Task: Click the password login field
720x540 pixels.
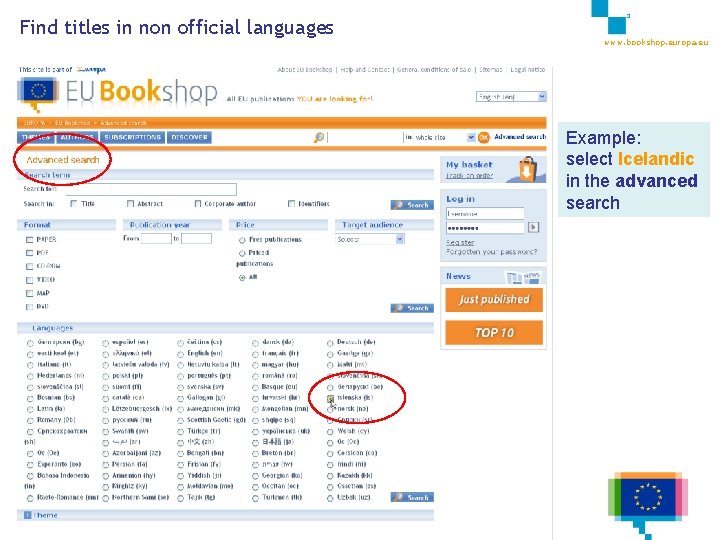Action: (x=485, y=228)
